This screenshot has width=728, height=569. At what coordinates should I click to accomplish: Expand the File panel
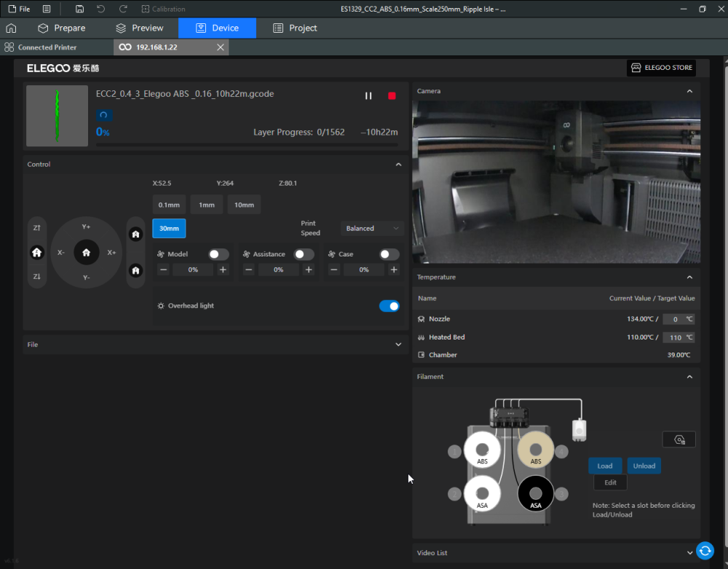(x=398, y=345)
